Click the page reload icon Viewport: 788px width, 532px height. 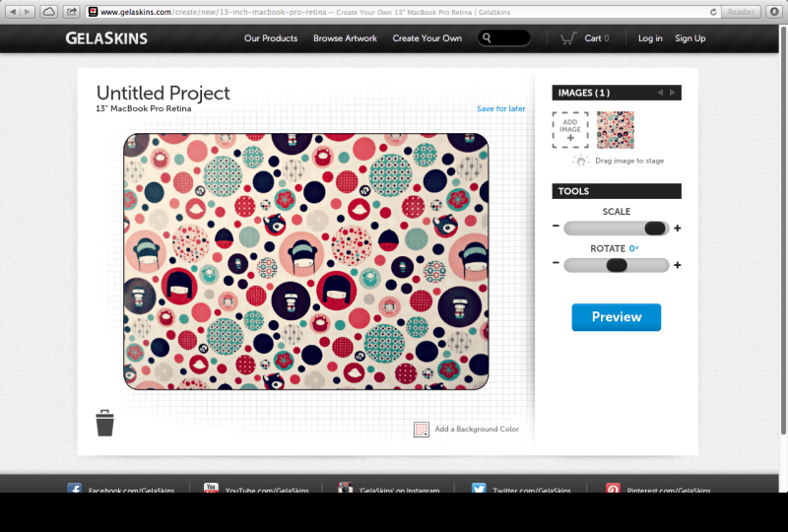tap(712, 12)
